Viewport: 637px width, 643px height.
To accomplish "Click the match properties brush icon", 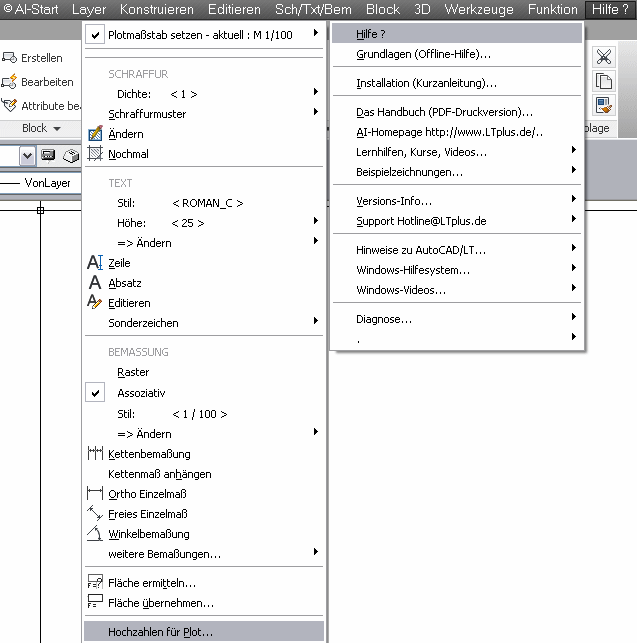I will 604,105.
